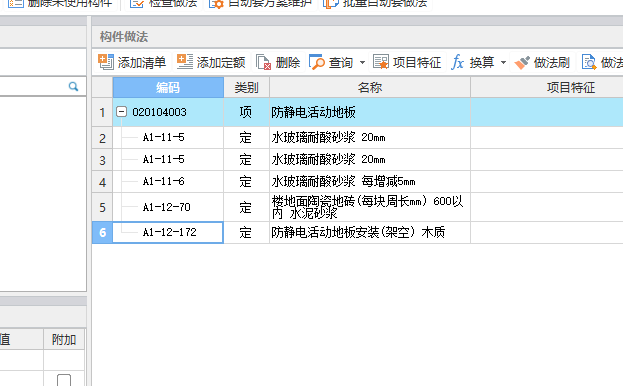Collapse the 020104003 tree row
The height and width of the screenshot is (386, 623).
pos(122,112)
